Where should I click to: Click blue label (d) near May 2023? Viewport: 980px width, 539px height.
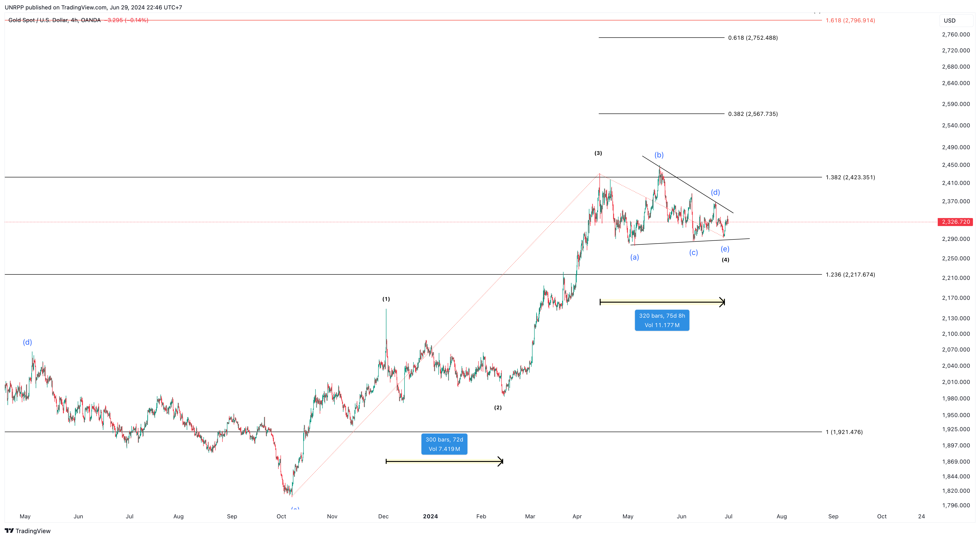pos(27,342)
